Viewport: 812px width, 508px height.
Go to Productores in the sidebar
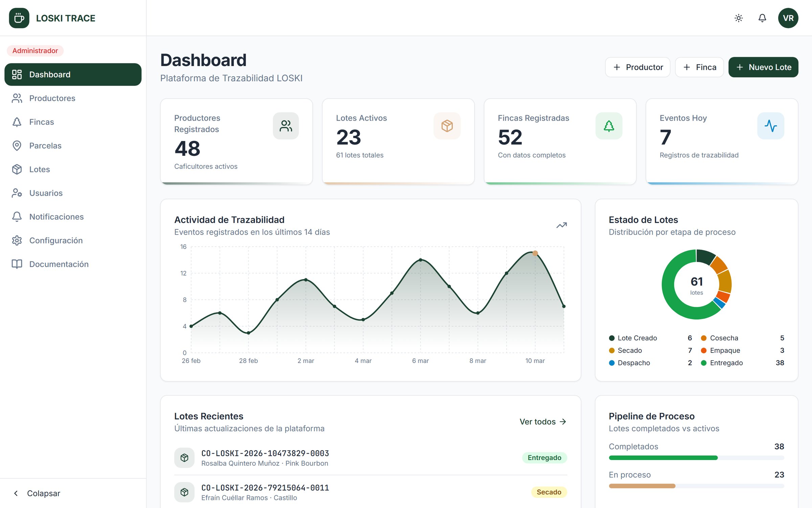pos(73,98)
